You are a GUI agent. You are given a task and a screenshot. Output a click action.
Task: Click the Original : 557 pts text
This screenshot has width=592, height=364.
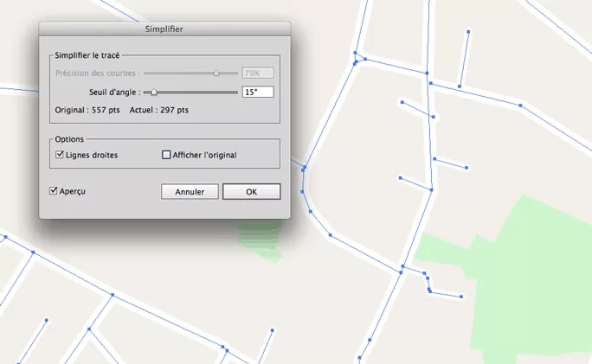click(87, 111)
